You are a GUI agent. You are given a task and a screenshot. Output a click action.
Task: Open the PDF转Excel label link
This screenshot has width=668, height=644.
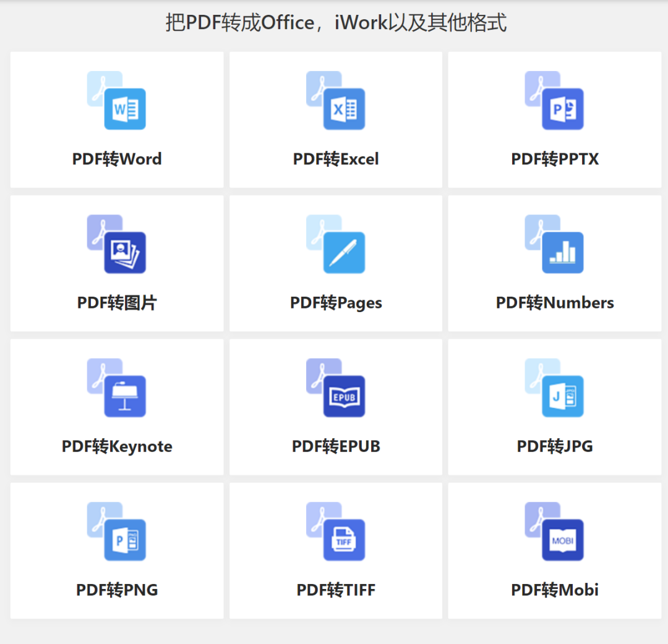pos(336,159)
